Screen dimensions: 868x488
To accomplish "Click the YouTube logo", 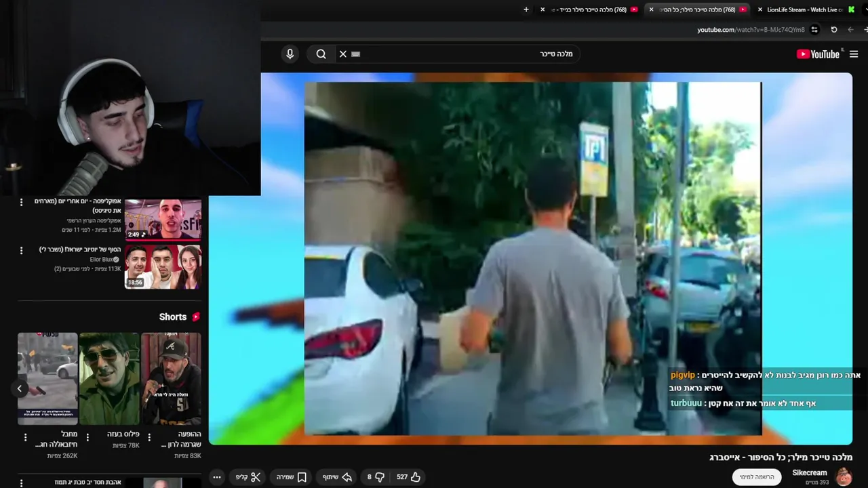I will click(x=818, y=54).
